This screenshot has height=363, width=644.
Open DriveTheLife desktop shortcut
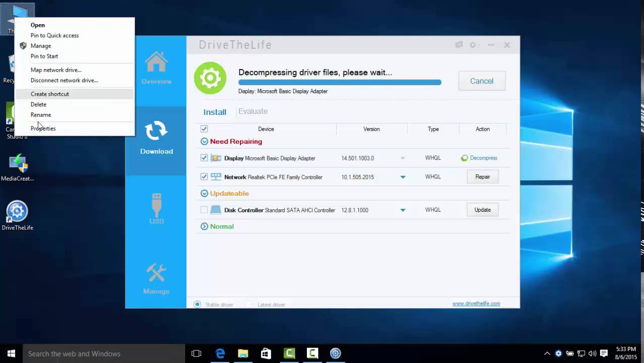coord(17,216)
